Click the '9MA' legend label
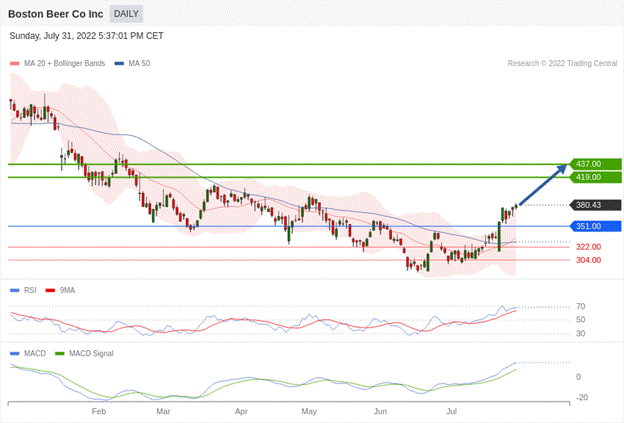 click(67, 290)
